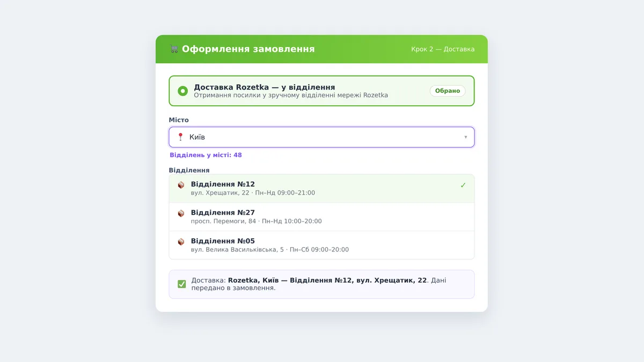Image resolution: width=644 pixels, height=362 pixels.
Task: Click the parcel icon of Відділення №05
Action: click(181, 241)
